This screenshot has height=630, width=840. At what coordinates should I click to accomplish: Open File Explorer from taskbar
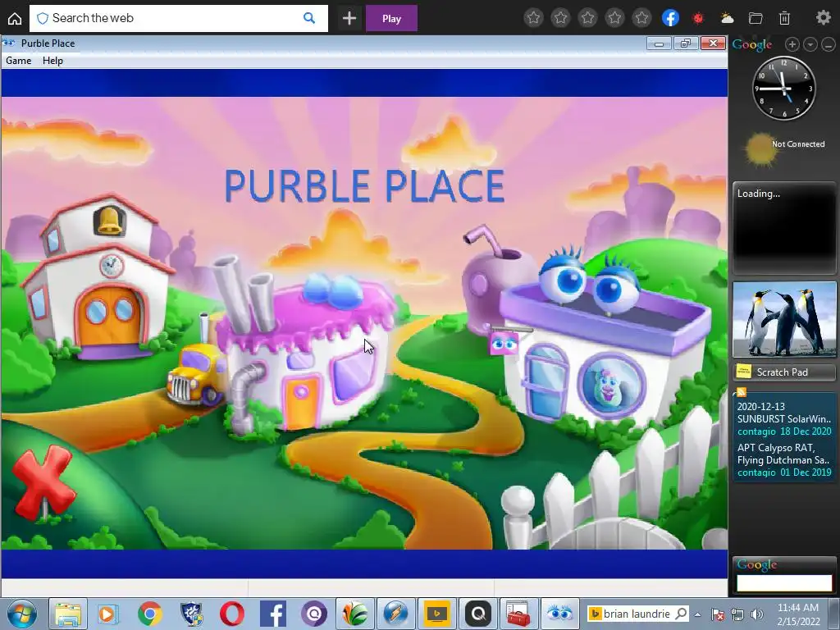[x=68, y=614]
